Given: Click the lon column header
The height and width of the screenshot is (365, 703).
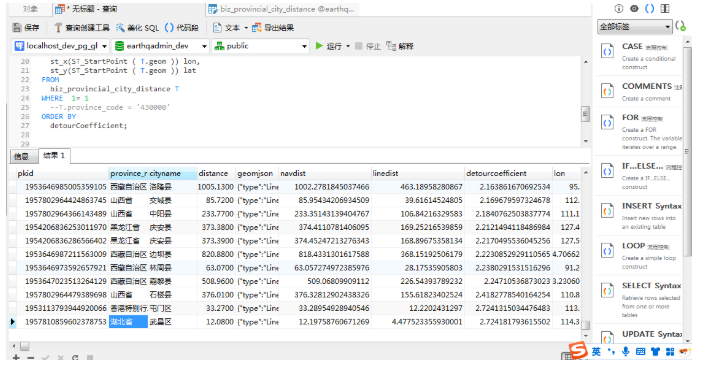Looking at the screenshot, I should (x=567, y=174).
